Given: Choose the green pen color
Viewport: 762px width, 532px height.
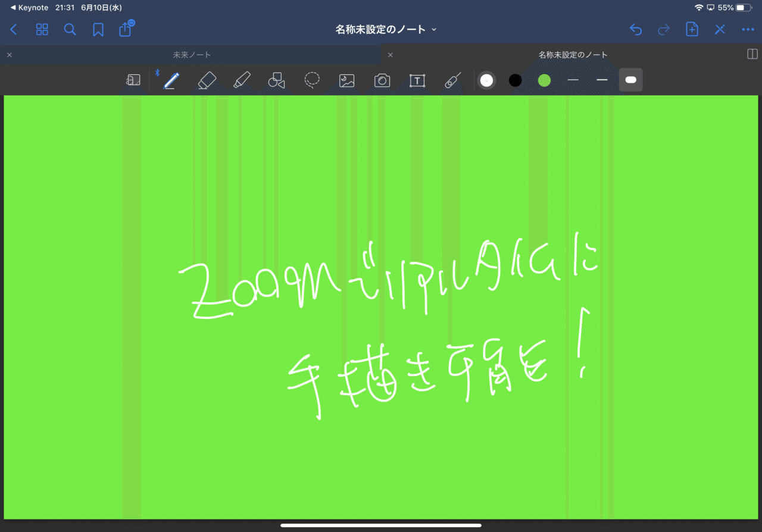Looking at the screenshot, I should click(544, 80).
